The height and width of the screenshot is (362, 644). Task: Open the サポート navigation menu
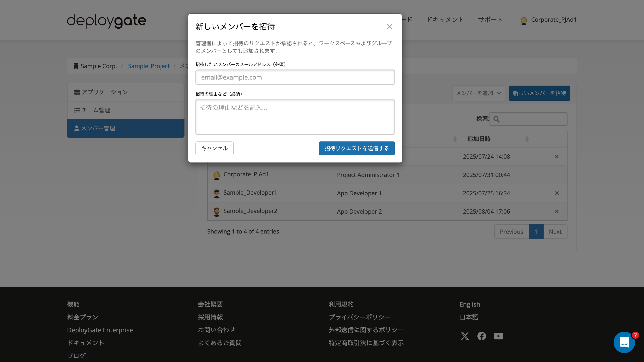click(x=490, y=20)
